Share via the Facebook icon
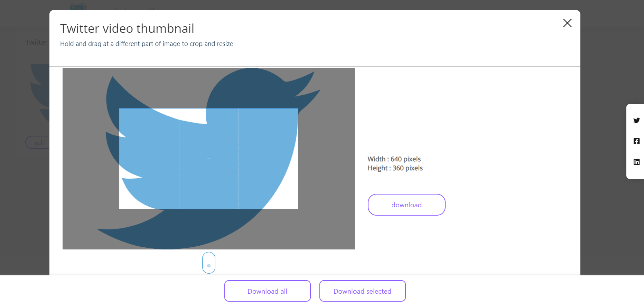 [x=636, y=141]
